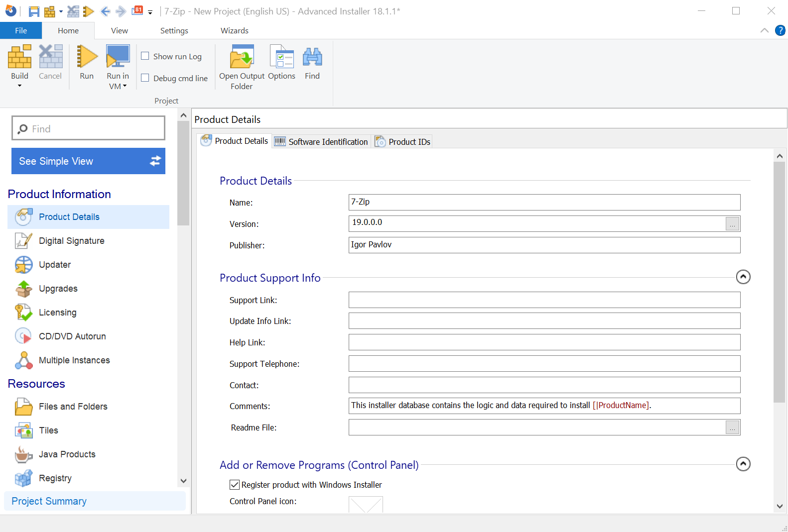This screenshot has width=788, height=532.
Task: Click the Publisher field with Igor Pavlov
Action: [544, 245]
